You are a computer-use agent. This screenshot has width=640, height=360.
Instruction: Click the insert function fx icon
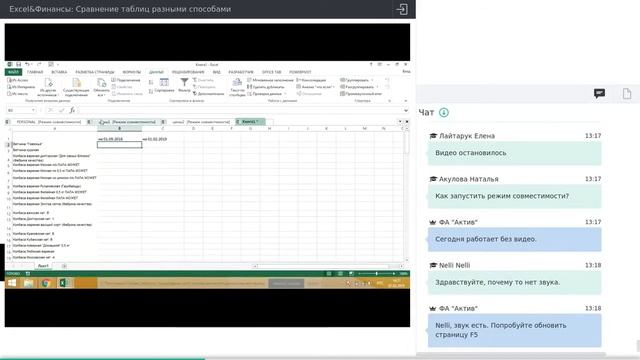click(72, 110)
